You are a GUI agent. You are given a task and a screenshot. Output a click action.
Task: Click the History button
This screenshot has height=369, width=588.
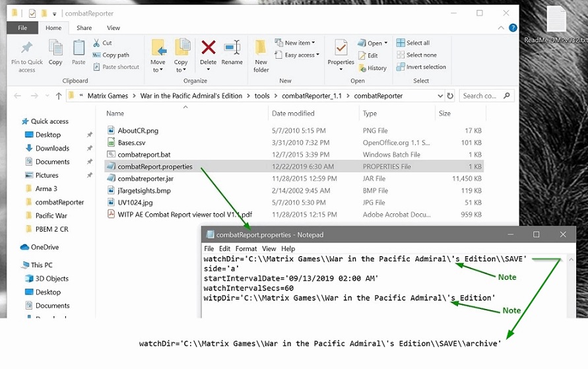[x=372, y=68]
